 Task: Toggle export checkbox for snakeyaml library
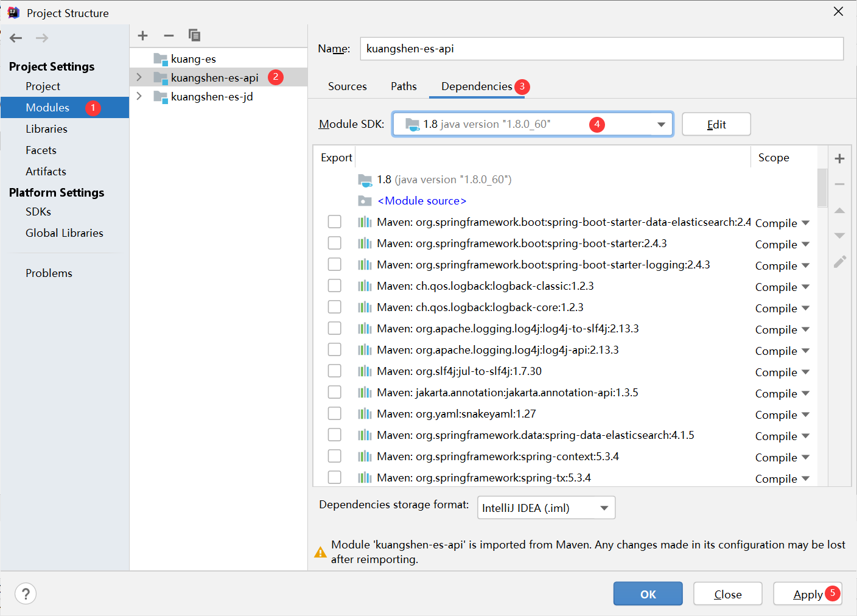(334, 413)
